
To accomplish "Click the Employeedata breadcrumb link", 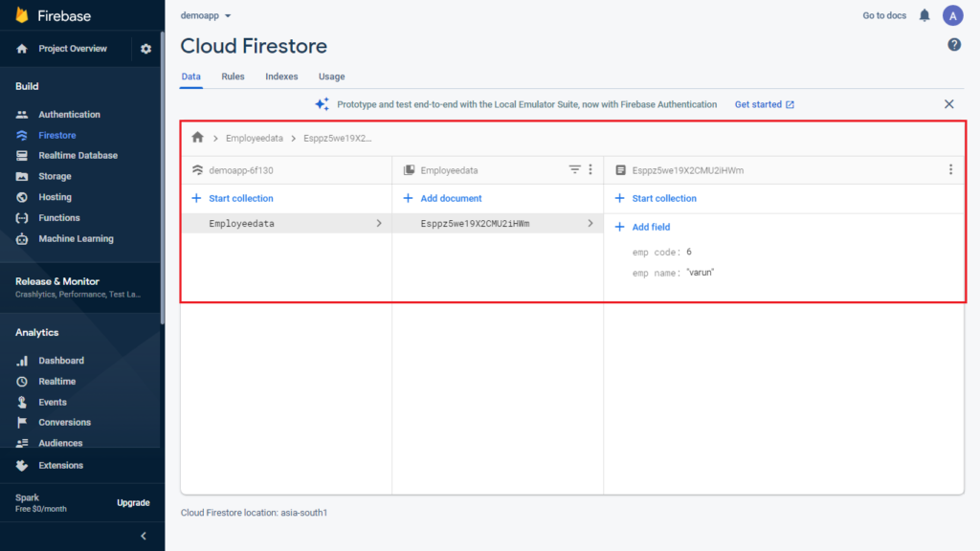I will pyautogui.click(x=254, y=138).
